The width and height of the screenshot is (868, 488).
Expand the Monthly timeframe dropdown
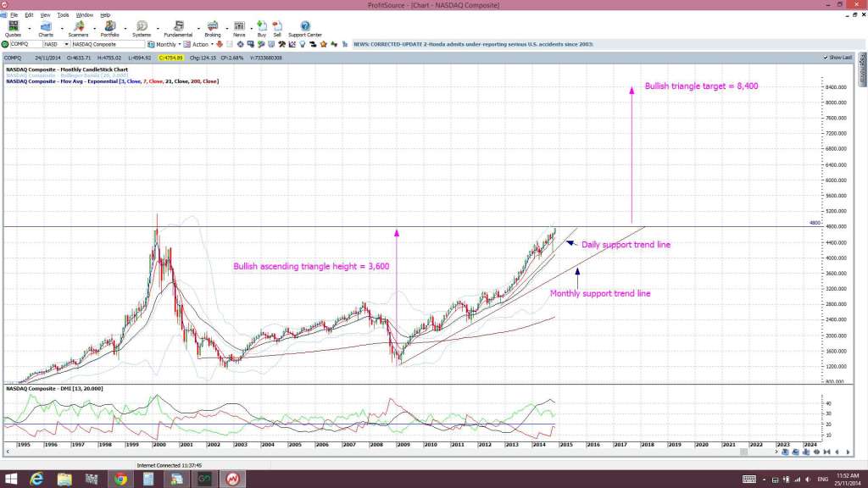(180, 44)
